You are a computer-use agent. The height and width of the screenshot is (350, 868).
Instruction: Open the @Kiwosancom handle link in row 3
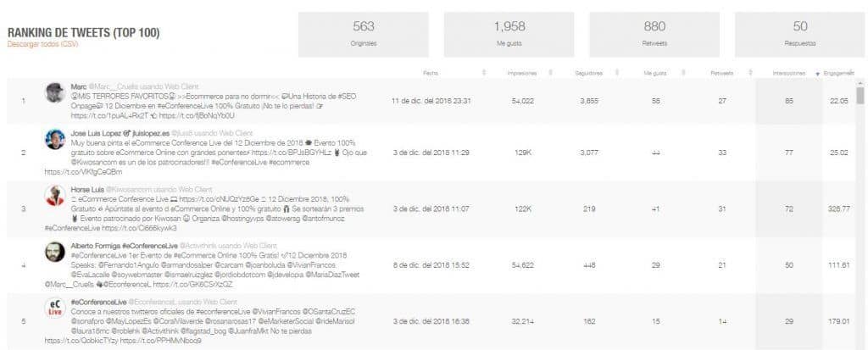pos(123,189)
